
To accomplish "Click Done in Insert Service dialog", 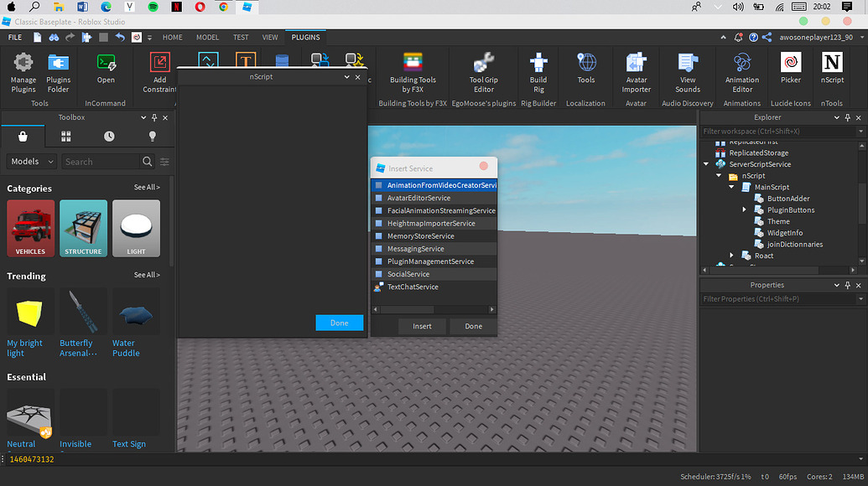I will pos(473,326).
